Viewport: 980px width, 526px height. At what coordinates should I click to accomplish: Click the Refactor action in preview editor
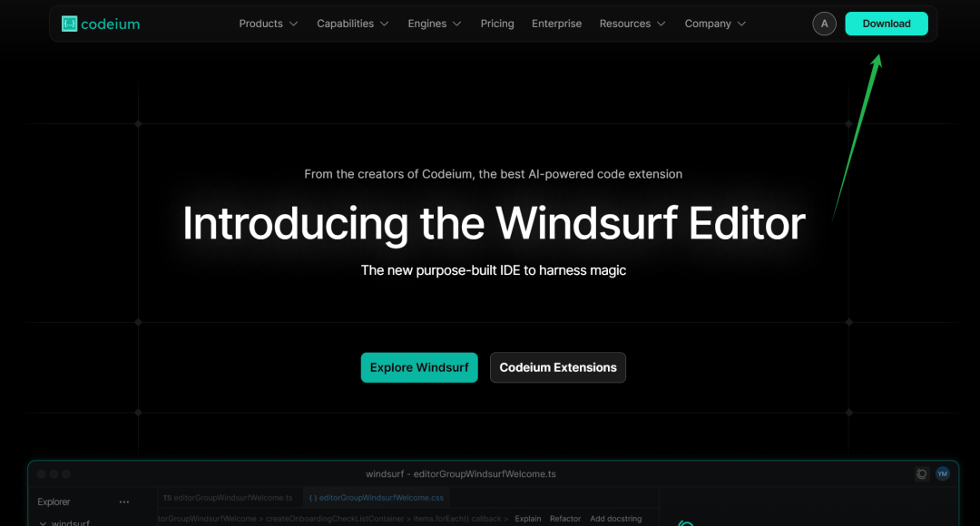point(565,519)
